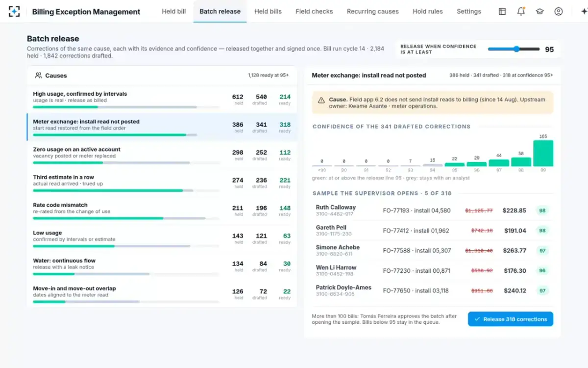Click field order FO-77193 · install 04,580

(x=416, y=210)
